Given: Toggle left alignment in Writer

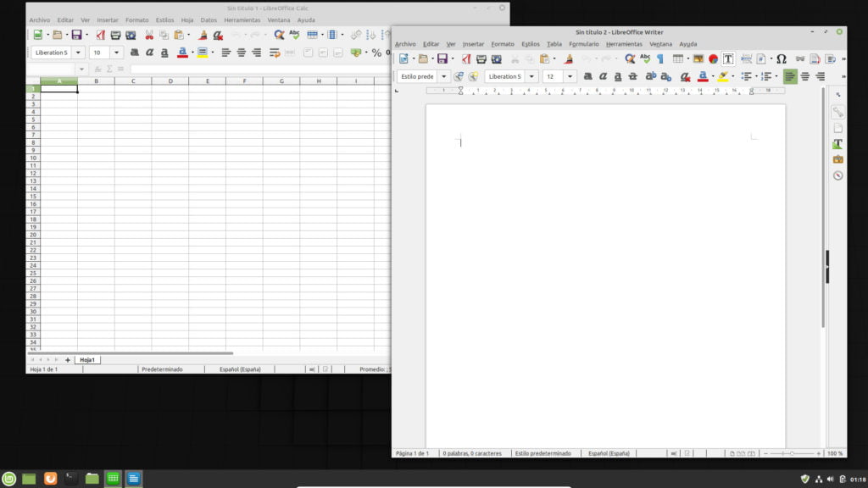Looking at the screenshot, I should click(790, 77).
